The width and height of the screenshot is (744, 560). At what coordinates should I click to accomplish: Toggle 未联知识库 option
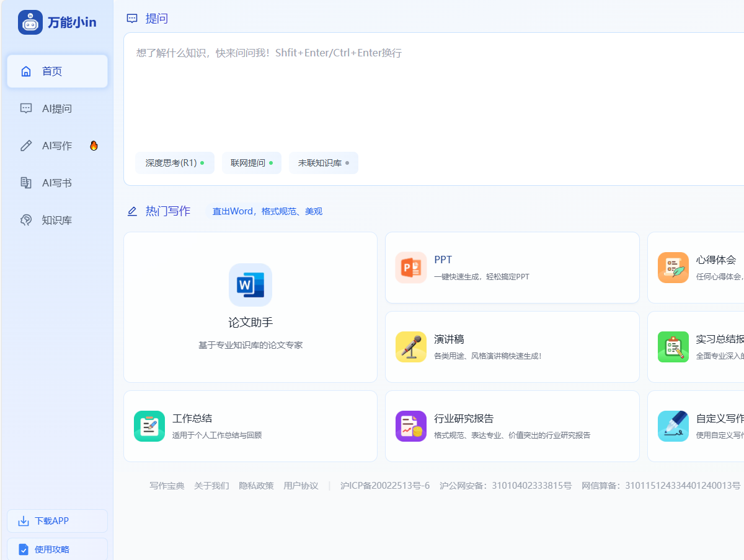pyautogui.click(x=324, y=163)
